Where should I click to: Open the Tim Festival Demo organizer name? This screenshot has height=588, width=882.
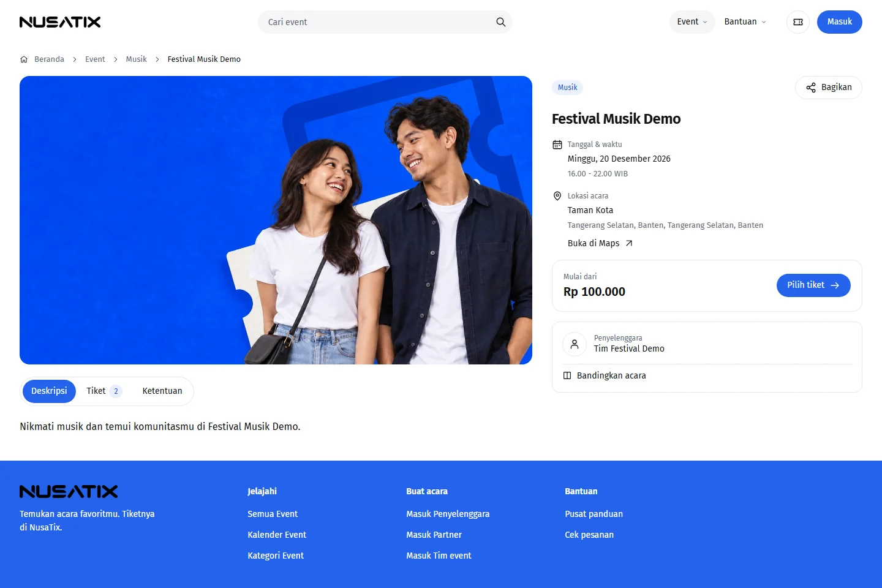[629, 349]
